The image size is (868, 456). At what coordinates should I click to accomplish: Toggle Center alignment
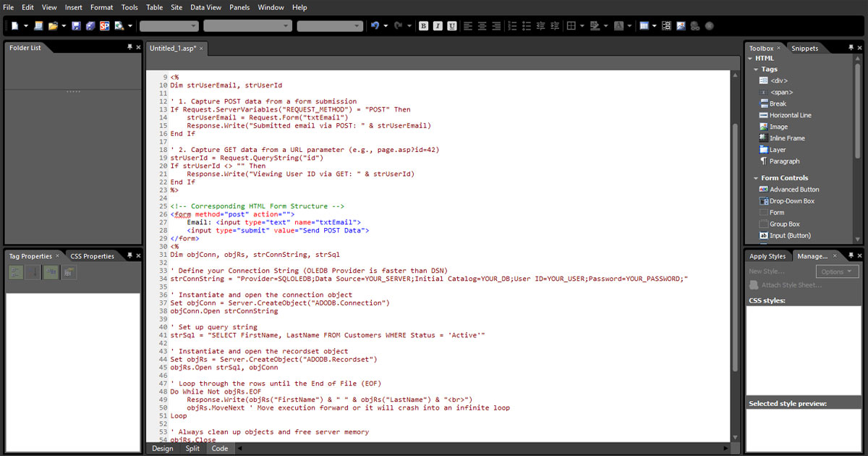click(x=482, y=25)
